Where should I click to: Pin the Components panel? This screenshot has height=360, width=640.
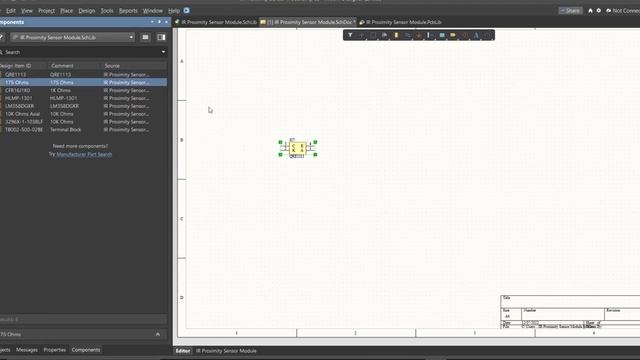[159, 22]
